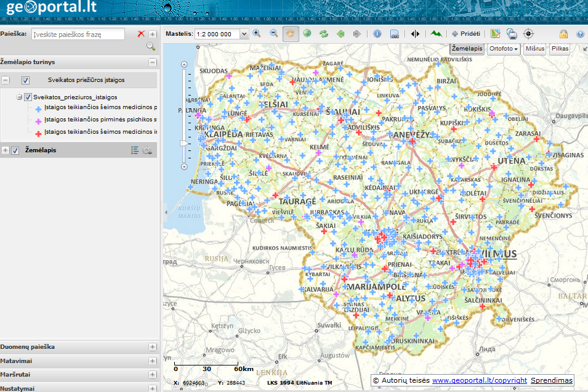Select the pan hand tool
Screen dimensions: 588x392
[x=290, y=34]
